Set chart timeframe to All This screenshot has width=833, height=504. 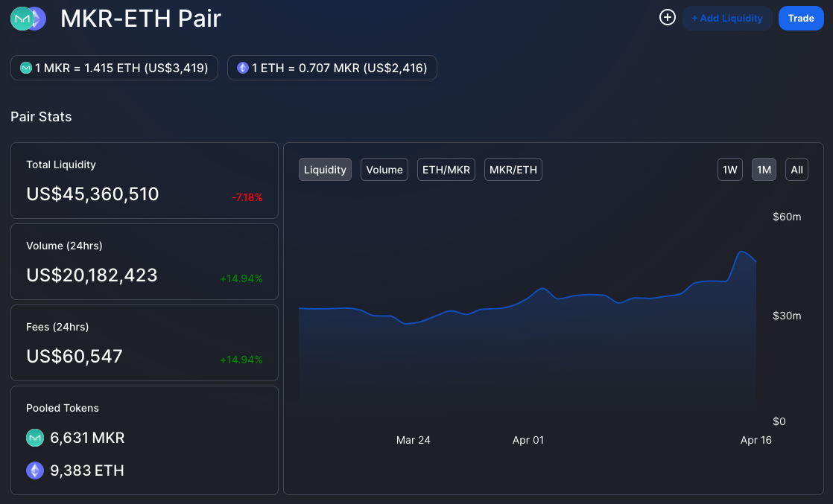pos(797,170)
